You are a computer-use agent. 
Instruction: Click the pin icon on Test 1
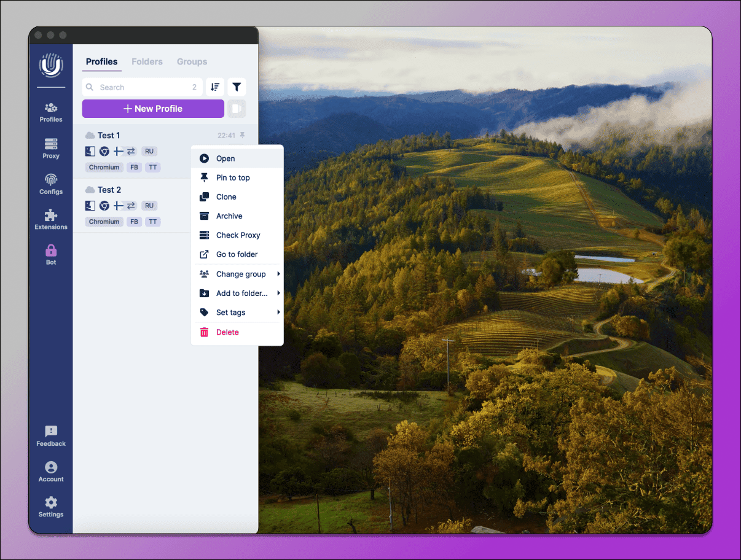point(242,135)
